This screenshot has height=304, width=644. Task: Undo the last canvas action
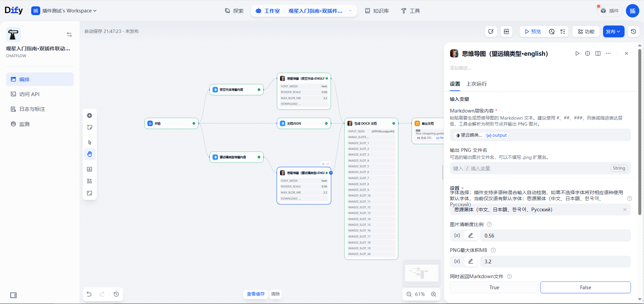tap(89, 294)
